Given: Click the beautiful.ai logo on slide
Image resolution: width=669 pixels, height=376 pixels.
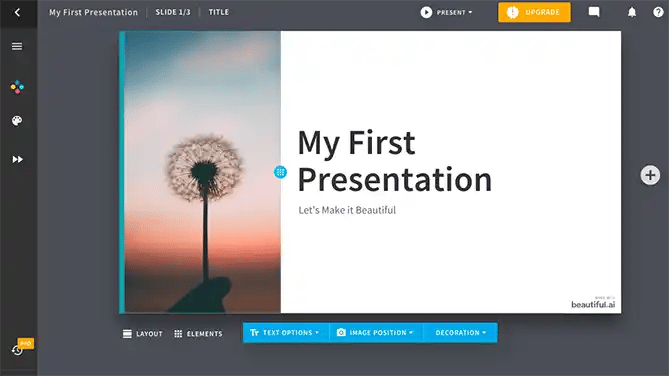Looking at the screenshot, I should click(x=593, y=304).
